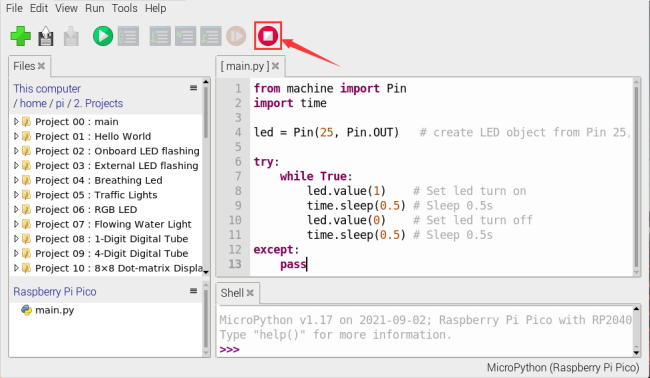Click the file list scroll up arrow
Viewport: 650px width, 378px height.
point(206,82)
